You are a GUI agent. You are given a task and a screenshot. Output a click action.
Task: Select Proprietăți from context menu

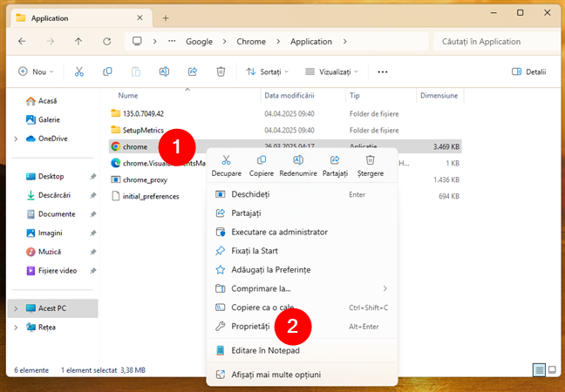point(302,327)
